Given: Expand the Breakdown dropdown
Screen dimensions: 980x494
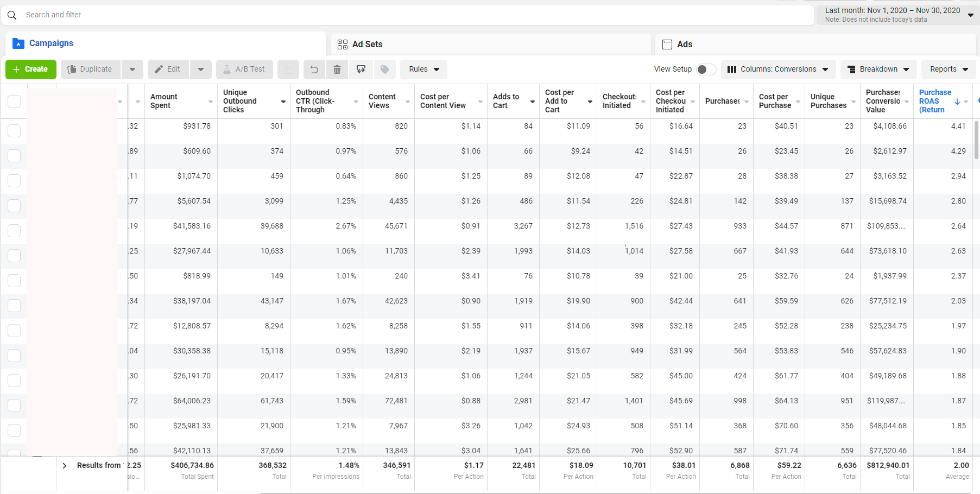Looking at the screenshot, I should [878, 69].
